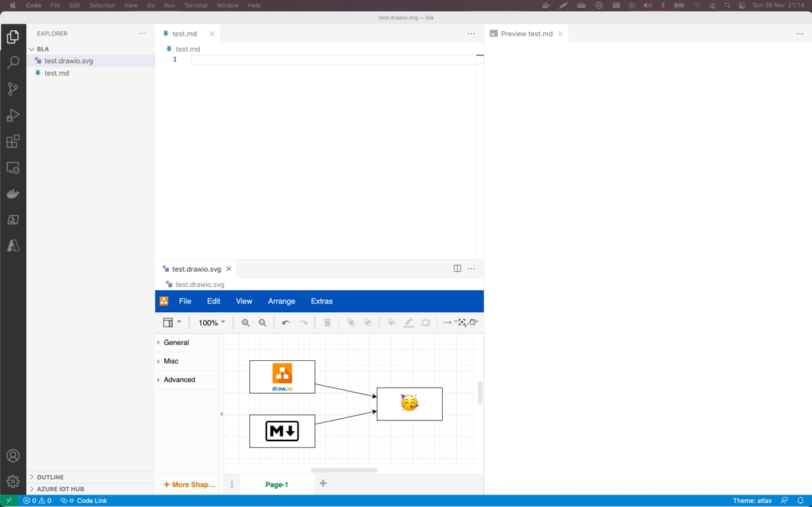Open the draw.io Extras menu
812x507 pixels.
pos(322,301)
